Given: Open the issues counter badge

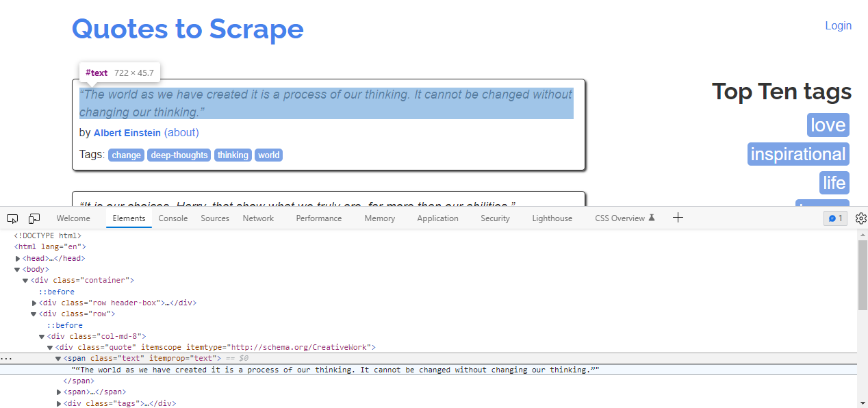Looking at the screenshot, I should (835, 218).
